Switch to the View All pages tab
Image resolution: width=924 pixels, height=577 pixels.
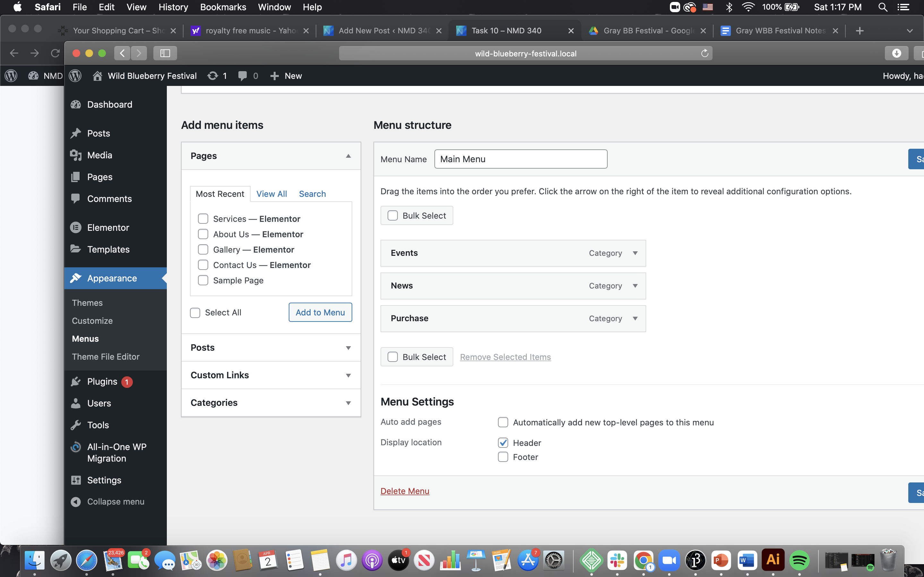click(x=271, y=194)
